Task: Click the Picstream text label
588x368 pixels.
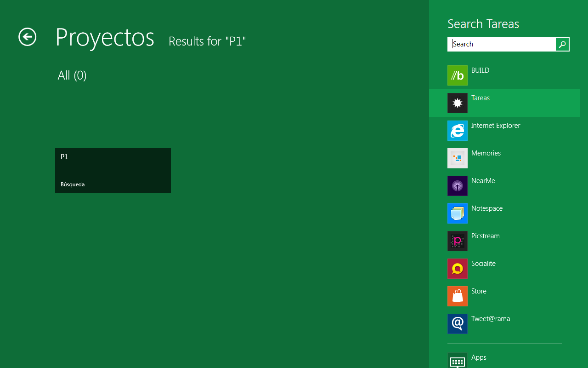Action: point(486,236)
